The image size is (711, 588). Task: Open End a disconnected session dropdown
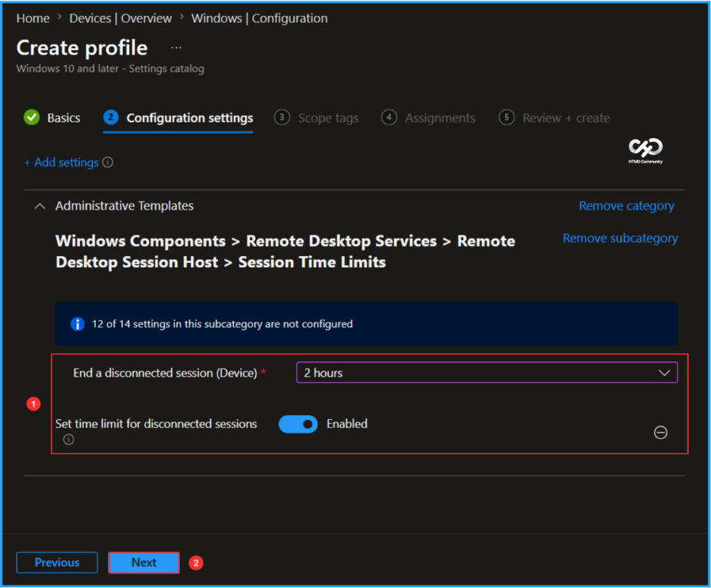click(x=487, y=373)
